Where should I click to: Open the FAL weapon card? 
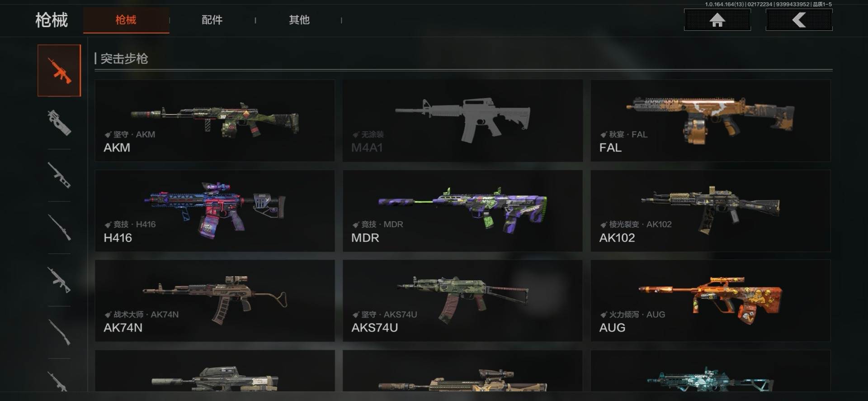[x=710, y=121]
